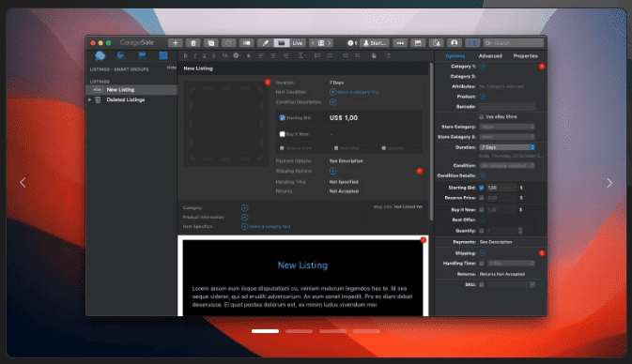Viewport: 632px width, 364px height.
Task: Duplicate the listing via the toolbar copy icon
Action: pyautogui.click(x=210, y=43)
